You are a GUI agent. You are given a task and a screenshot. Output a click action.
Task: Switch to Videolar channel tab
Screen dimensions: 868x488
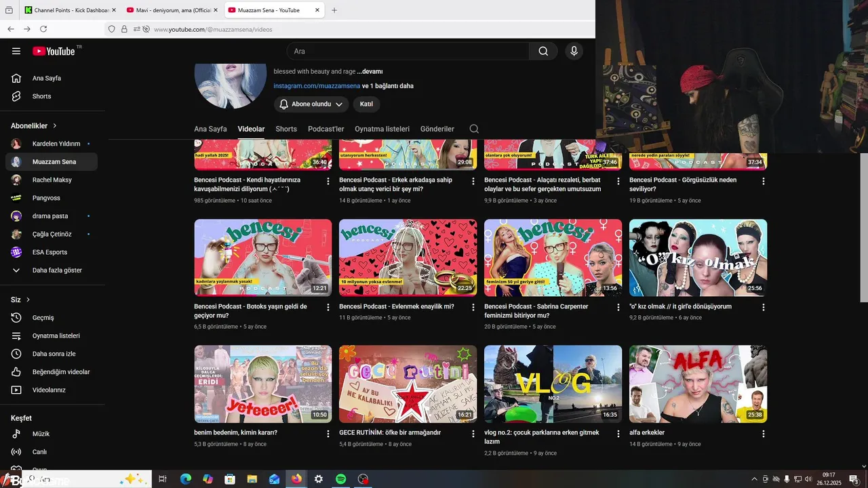click(x=251, y=129)
